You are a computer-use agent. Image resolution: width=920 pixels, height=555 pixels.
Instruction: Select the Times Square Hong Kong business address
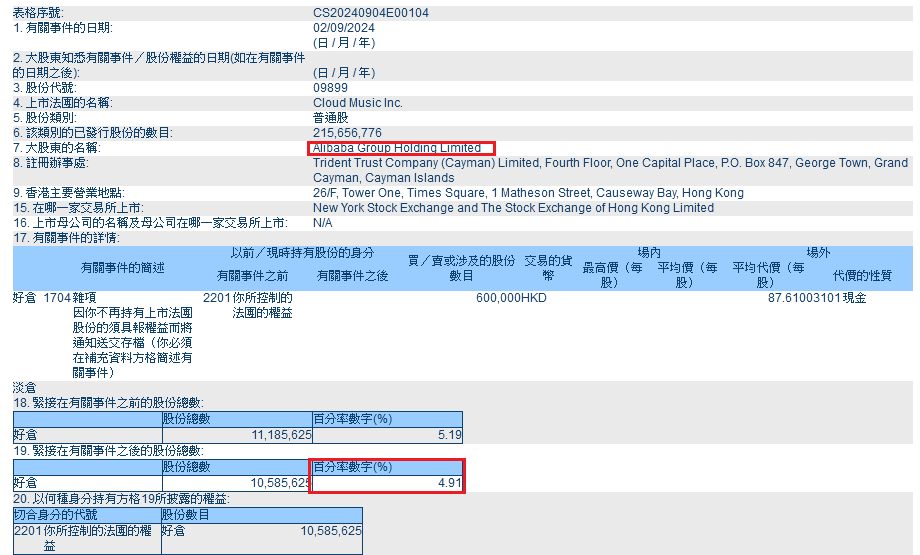tap(528, 193)
